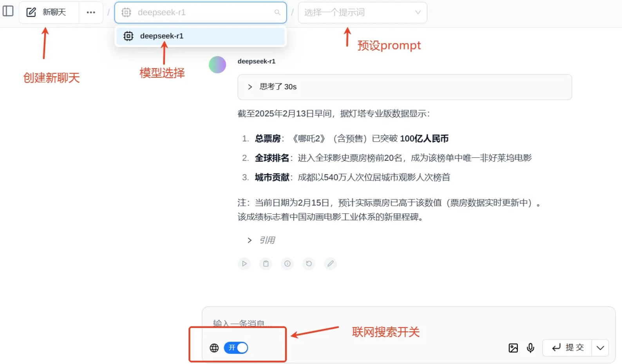Attach a picture using the image icon
The height and width of the screenshot is (364, 622).
tap(513, 348)
